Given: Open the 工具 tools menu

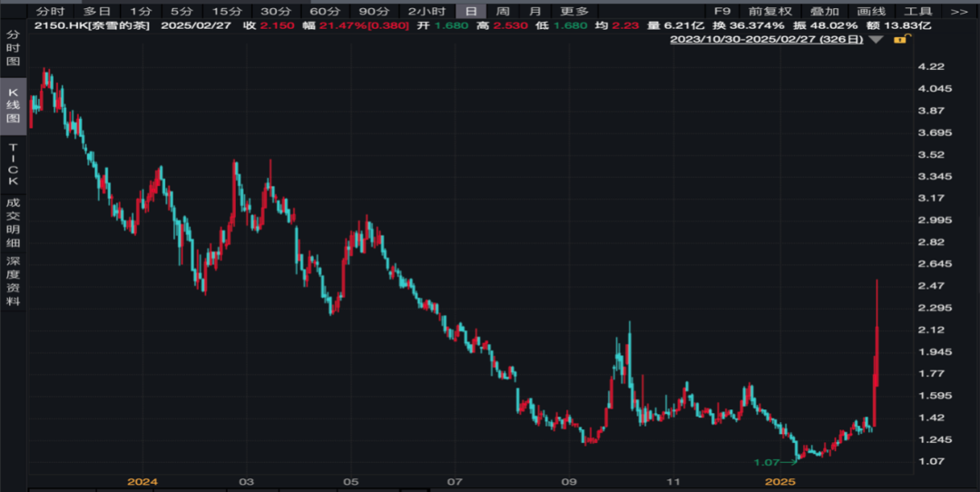Looking at the screenshot, I should (x=918, y=11).
